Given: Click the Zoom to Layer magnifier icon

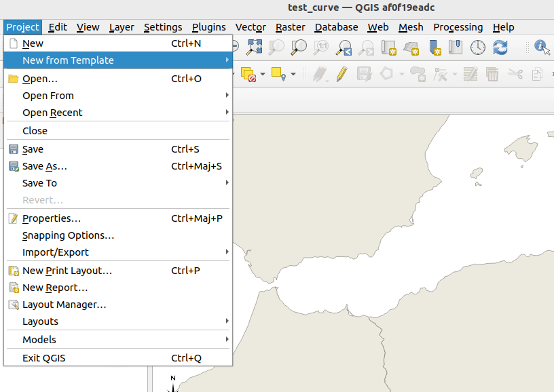Looking at the screenshot, I should pyautogui.click(x=299, y=47).
